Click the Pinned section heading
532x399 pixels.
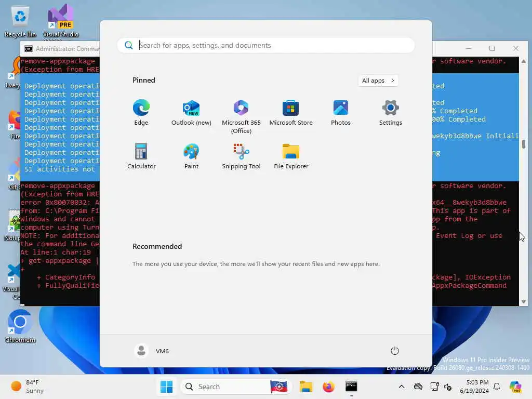pyautogui.click(x=143, y=81)
